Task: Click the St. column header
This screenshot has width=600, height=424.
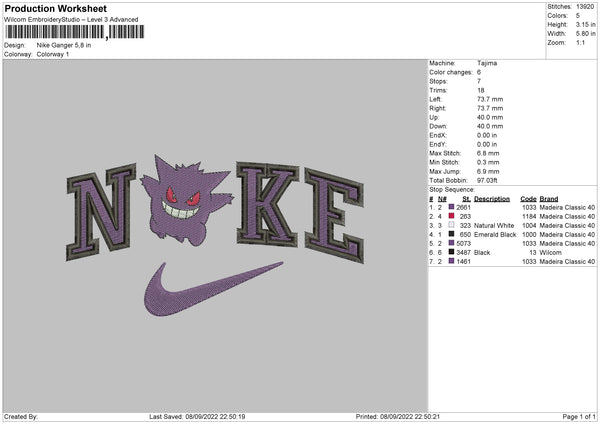Action: pyautogui.click(x=466, y=199)
